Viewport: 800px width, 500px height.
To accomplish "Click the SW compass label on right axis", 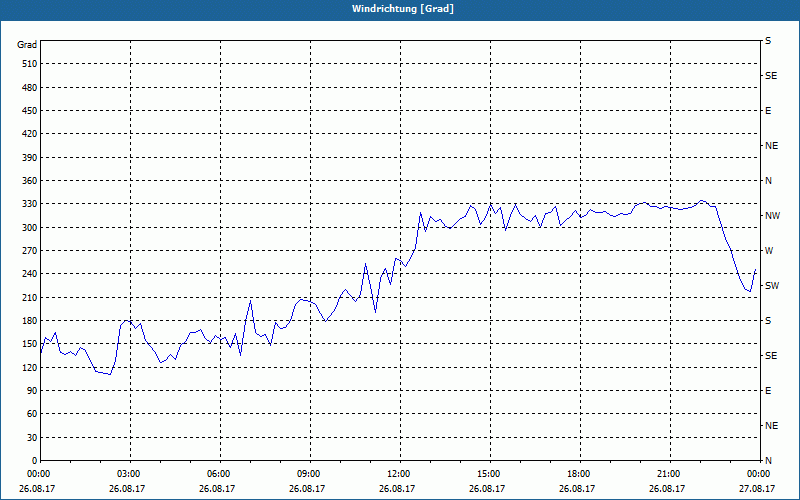I will [x=772, y=286].
